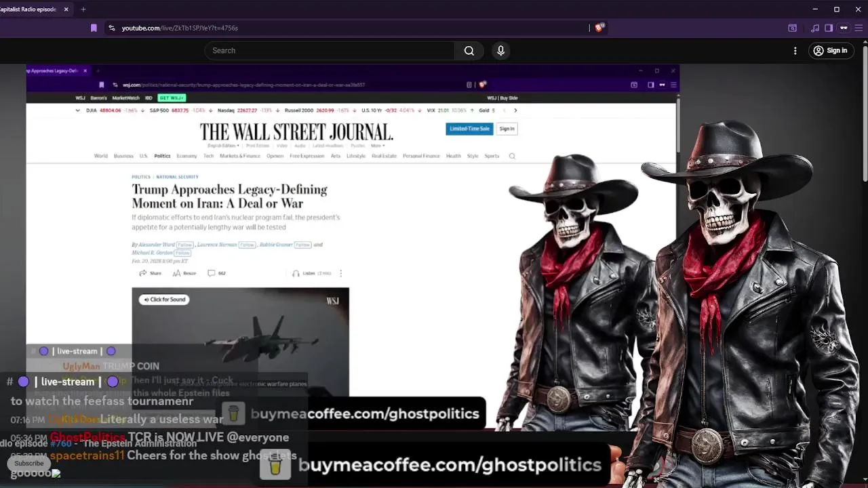Open MarketWatch link in top bar
Viewport: 868px width, 488px height.
point(125,98)
